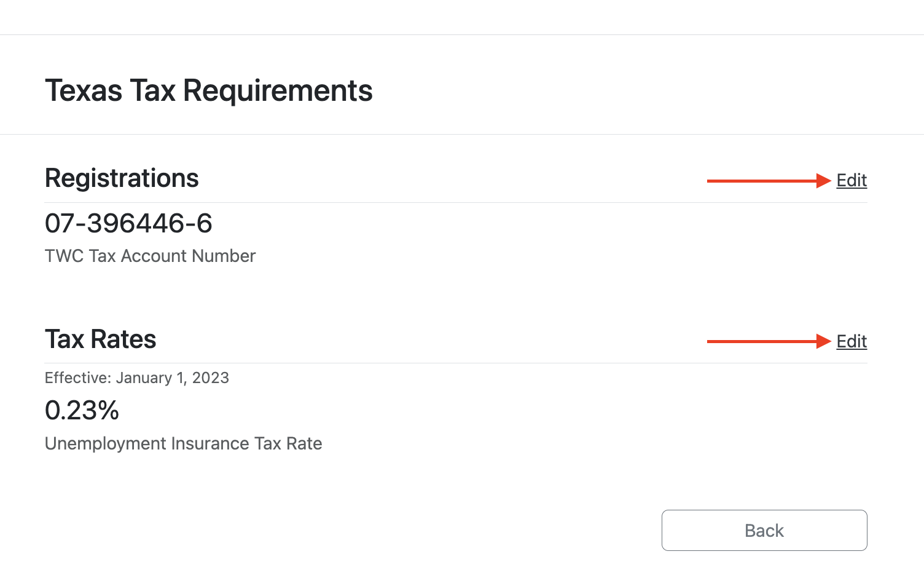The height and width of the screenshot is (578, 924).
Task: Select the 0.23% rate value
Action: point(82,410)
